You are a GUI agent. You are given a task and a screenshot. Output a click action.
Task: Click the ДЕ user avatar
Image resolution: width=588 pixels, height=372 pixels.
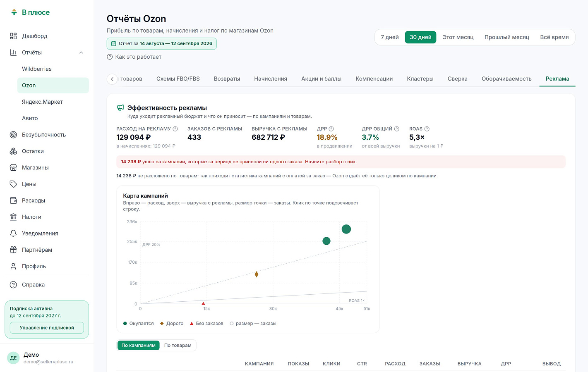(x=13, y=358)
